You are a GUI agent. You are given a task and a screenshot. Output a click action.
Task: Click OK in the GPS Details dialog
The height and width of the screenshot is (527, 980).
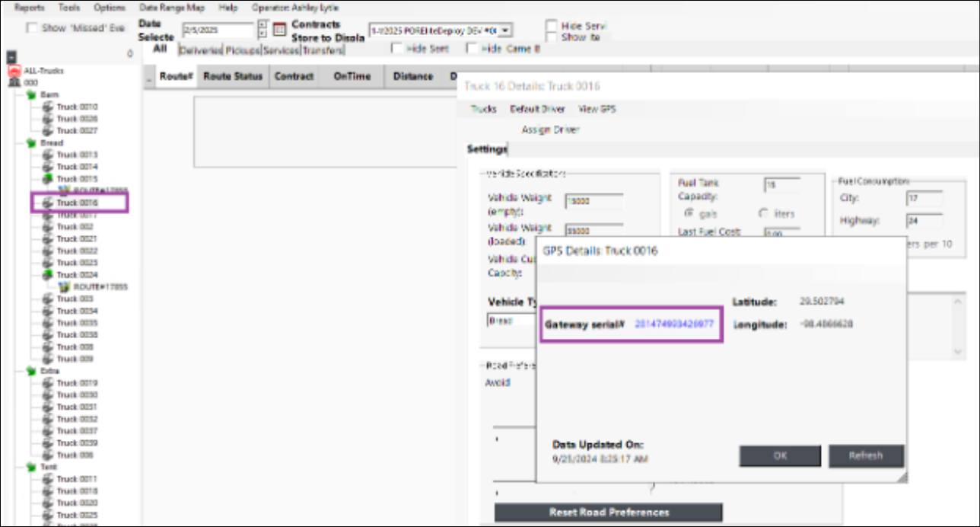pos(780,455)
